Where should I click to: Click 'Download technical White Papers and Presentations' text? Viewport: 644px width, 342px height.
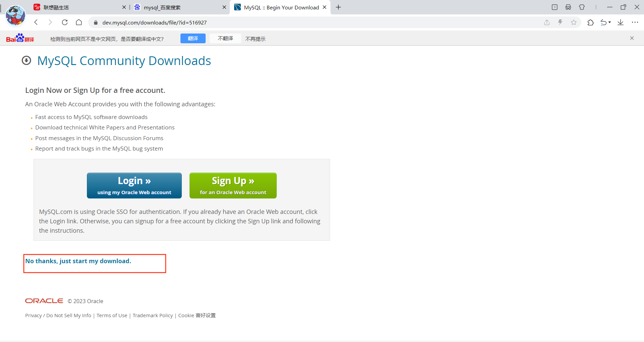click(x=105, y=127)
